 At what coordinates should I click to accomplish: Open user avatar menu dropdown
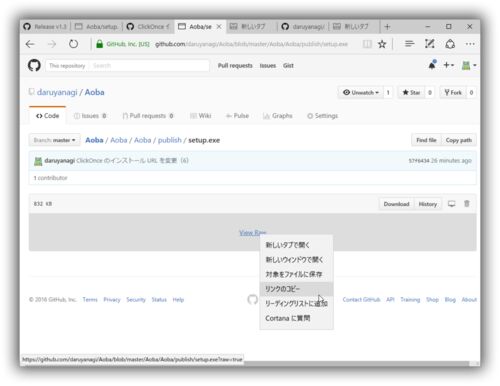point(469,65)
